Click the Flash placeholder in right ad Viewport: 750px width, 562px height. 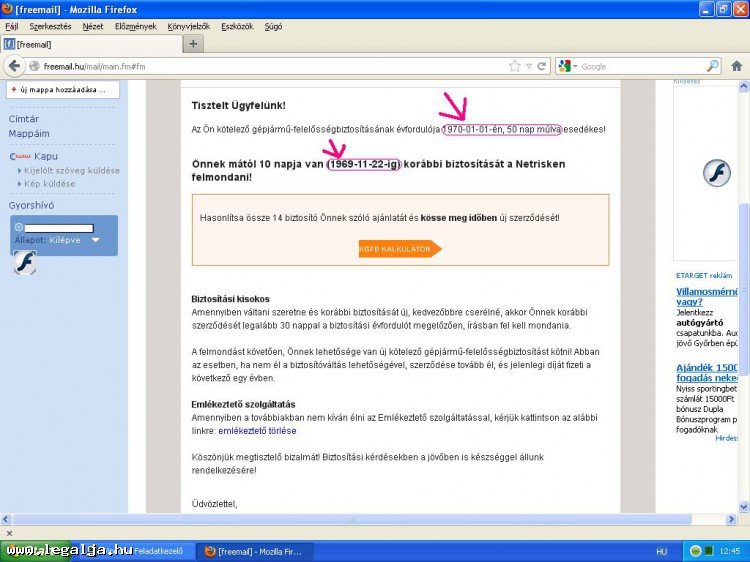point(716,173)
